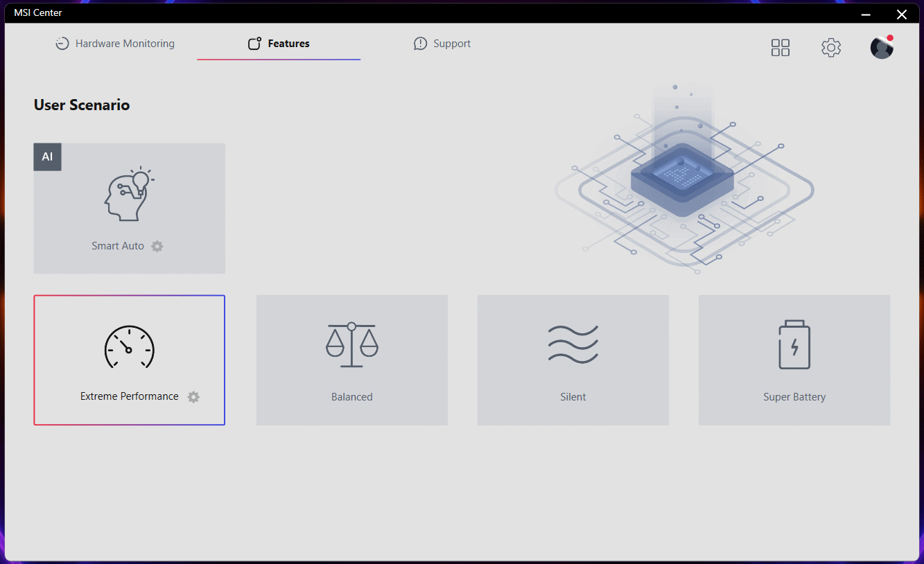
Task: Open MSI Center settings gear in header
Action: click(x=831, y=48)
